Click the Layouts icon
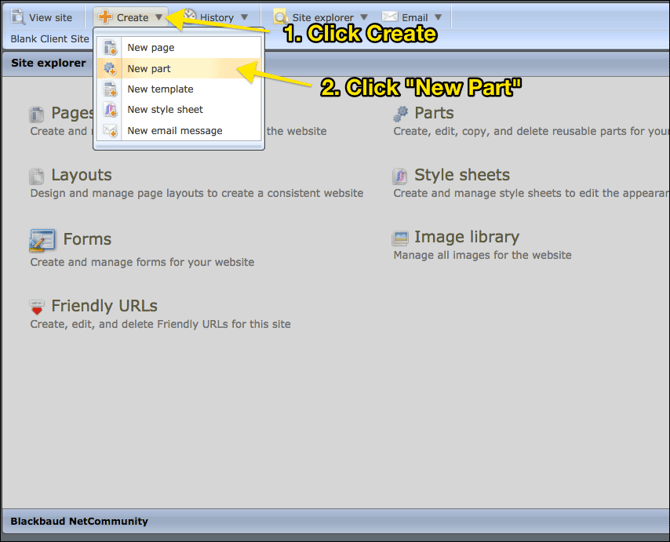The image size is (670, 542). 37,176
